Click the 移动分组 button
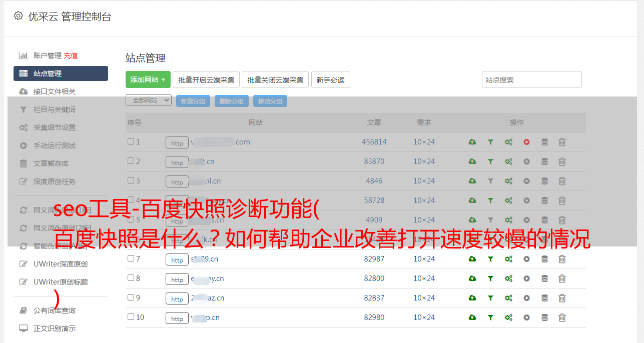 coord(270,101)
